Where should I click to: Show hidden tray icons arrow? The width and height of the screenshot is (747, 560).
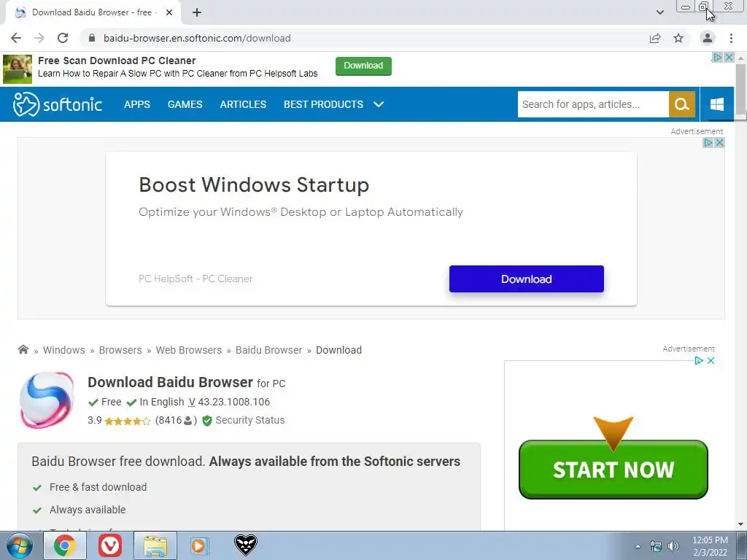pyautogui.click(x=638, y=546)
